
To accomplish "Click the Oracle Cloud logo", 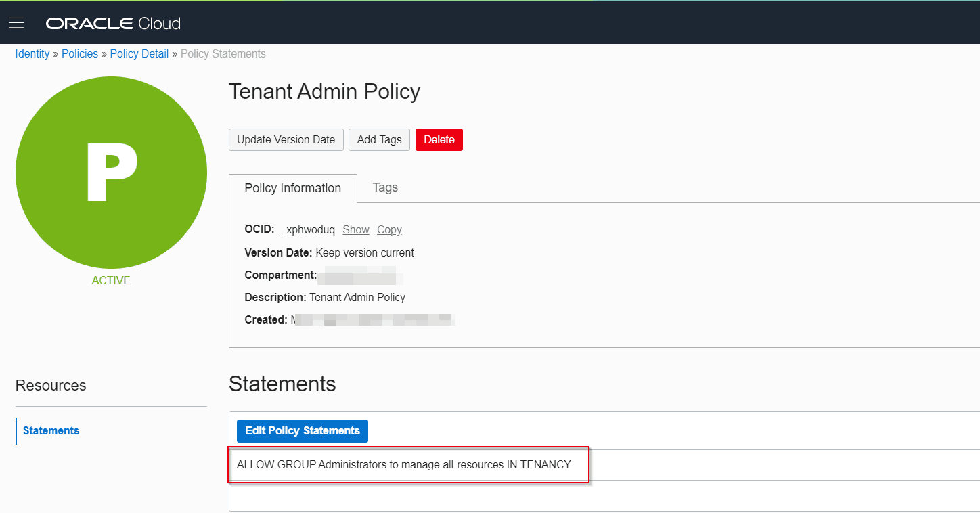I will click(x=112, y=22).
